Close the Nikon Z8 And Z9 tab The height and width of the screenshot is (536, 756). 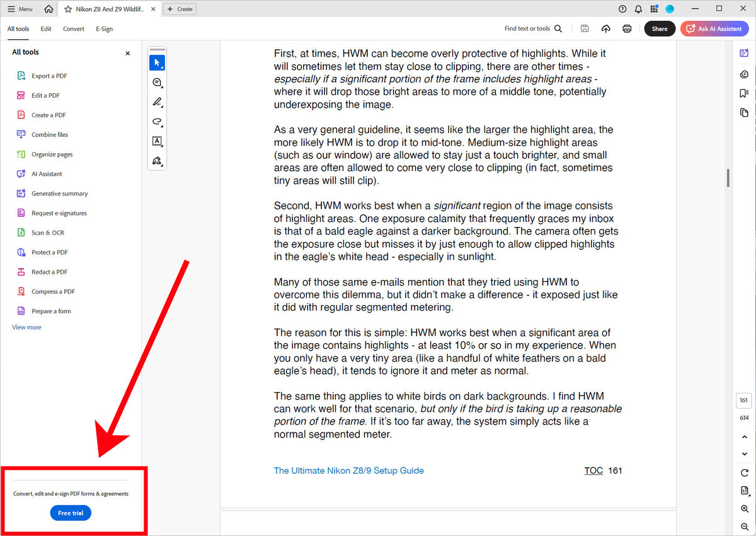coord(154,9)
